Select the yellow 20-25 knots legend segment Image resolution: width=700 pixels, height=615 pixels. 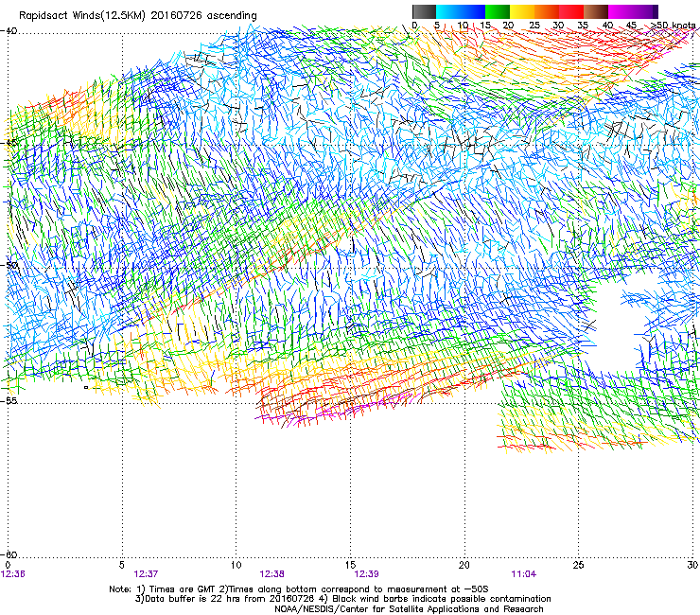[522, 11]
